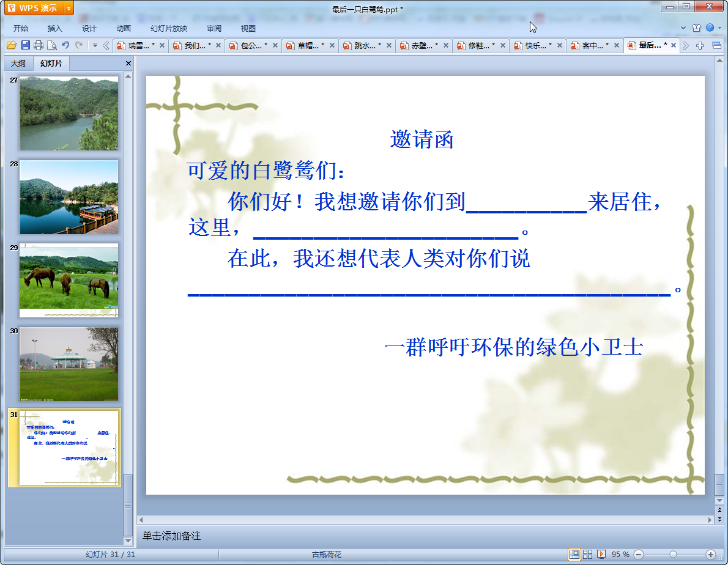Screen dimensions: 728x565
Task: Close the 最后 document tab
Action: point(674,45)
